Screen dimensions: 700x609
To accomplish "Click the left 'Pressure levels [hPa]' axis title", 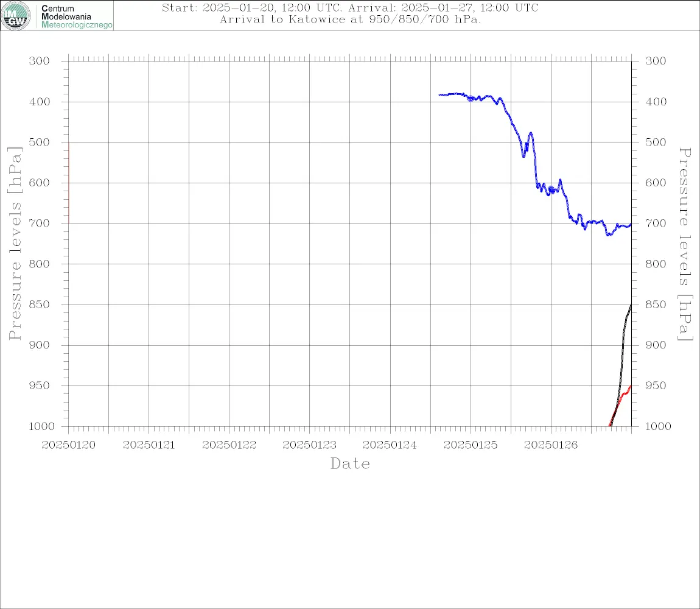I will (15, 244).
